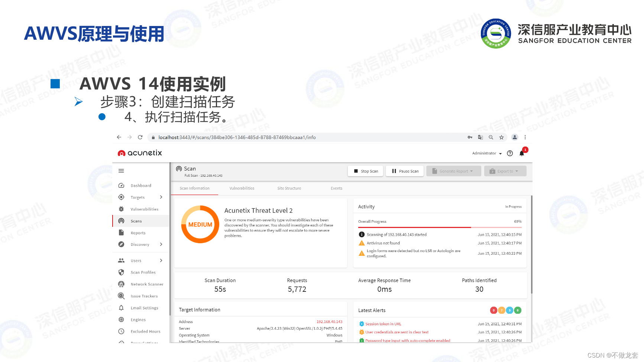Click the browser back arrow

119,137
